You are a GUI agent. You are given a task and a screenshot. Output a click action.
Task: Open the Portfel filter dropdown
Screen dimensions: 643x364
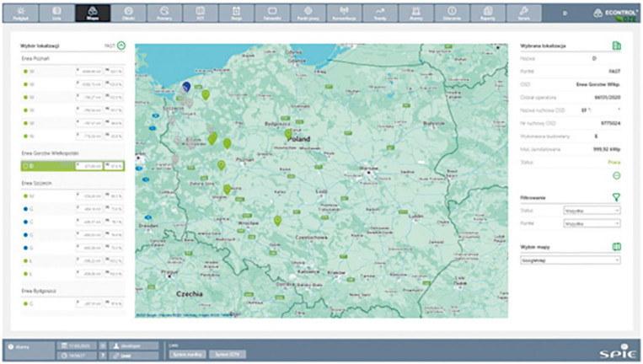pos(592,224)
